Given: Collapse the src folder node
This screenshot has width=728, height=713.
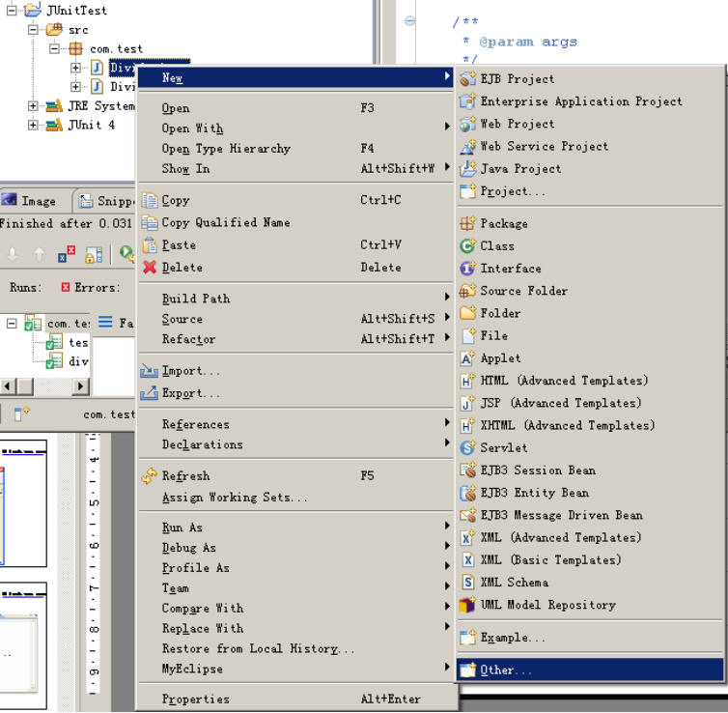Looking at the screenshot, I should click(33, 30).
